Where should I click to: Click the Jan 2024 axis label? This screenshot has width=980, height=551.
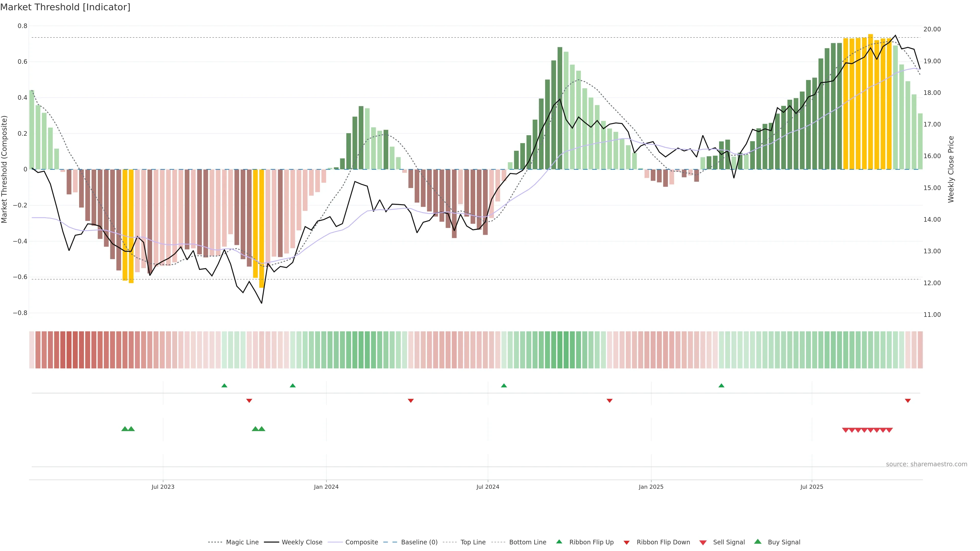tap(326, 487)
